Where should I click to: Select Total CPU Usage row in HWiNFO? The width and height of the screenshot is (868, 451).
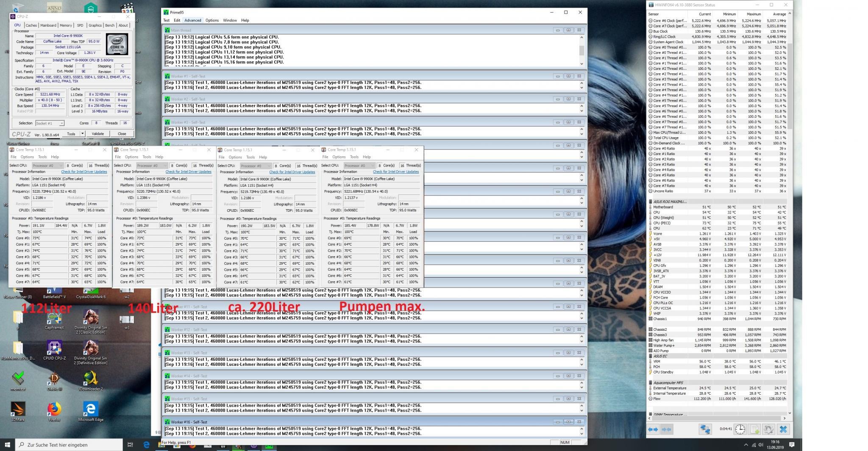click(x=717, y=138)
